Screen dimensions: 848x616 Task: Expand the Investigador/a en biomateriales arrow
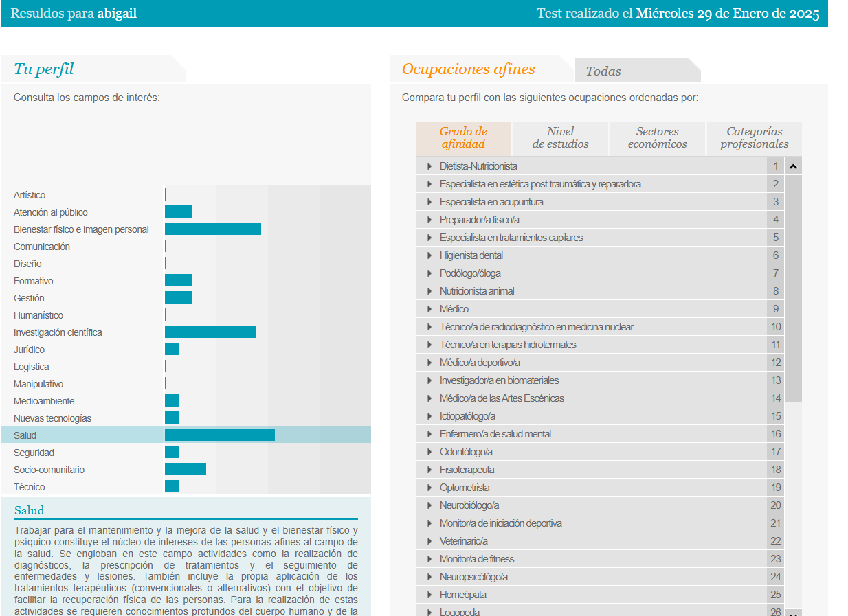coord(429,380)
